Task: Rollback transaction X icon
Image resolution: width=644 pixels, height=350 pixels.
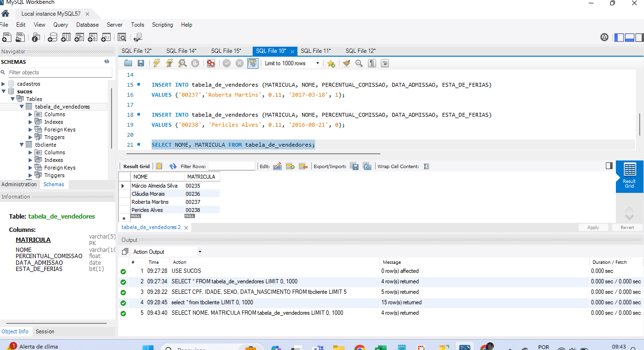Action: pyautogui.click(x=240, y=63)
